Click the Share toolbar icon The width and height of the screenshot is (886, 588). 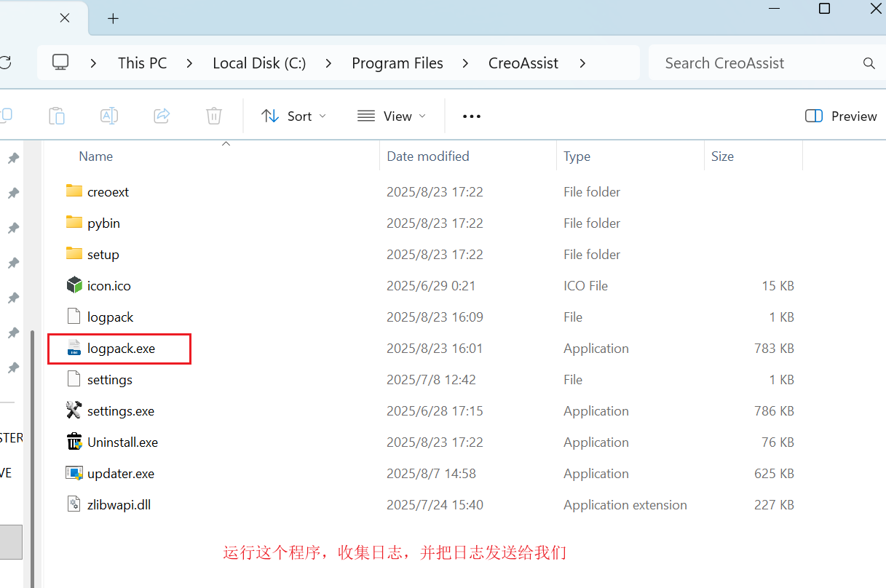tap(162, 116)
